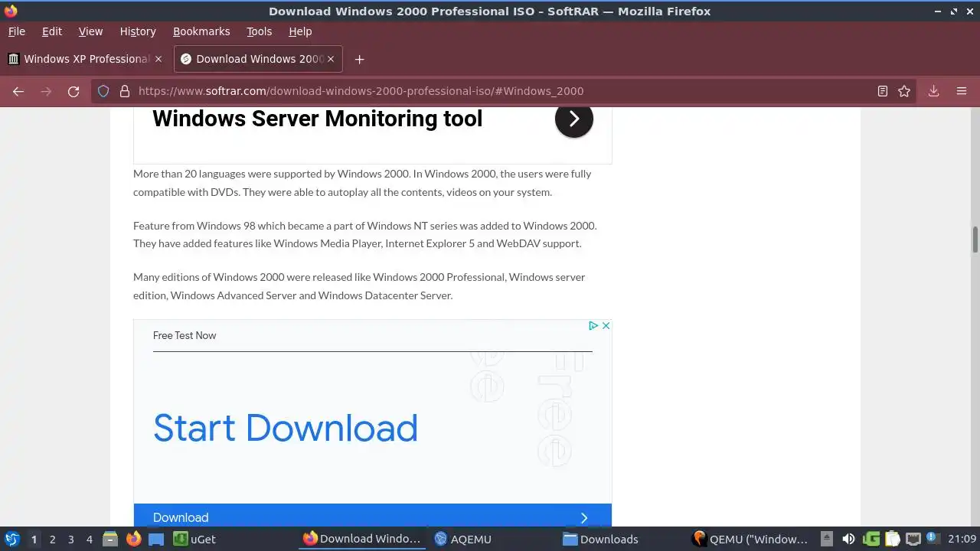Open the Bookmarks menu

[201, 31]
